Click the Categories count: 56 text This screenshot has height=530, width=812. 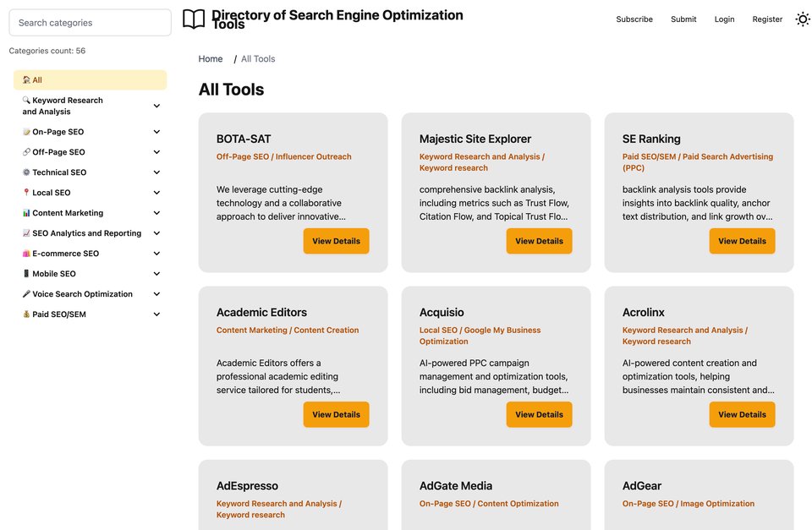pyautogui.click(x=47, y=51)
